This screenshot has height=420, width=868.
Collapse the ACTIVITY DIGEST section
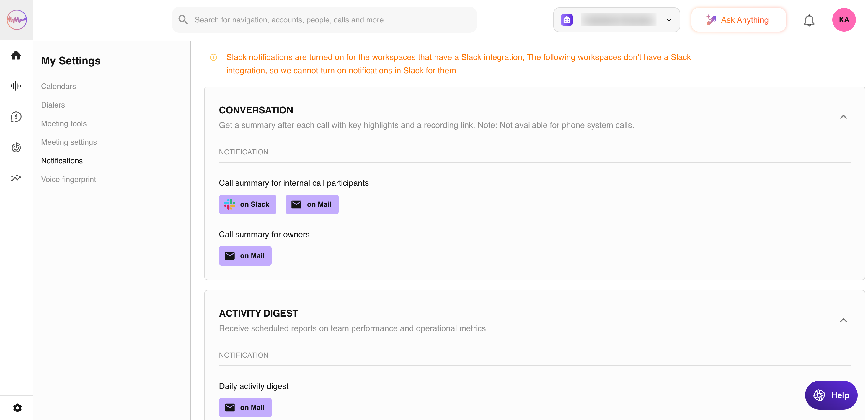[x=843, y=320]
